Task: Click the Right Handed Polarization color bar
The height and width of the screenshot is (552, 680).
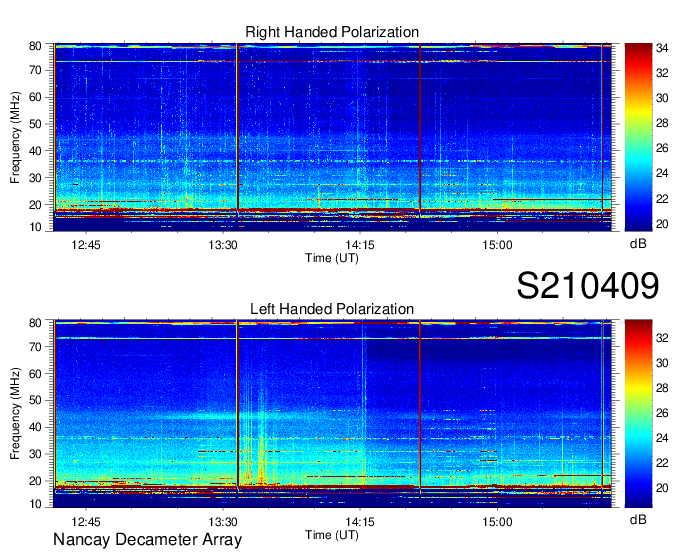Action: tap(638, 137)
